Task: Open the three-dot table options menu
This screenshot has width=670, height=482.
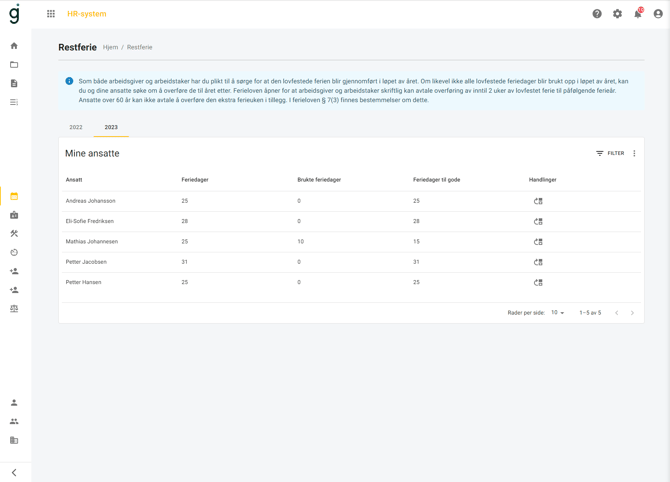Action: 634,154
